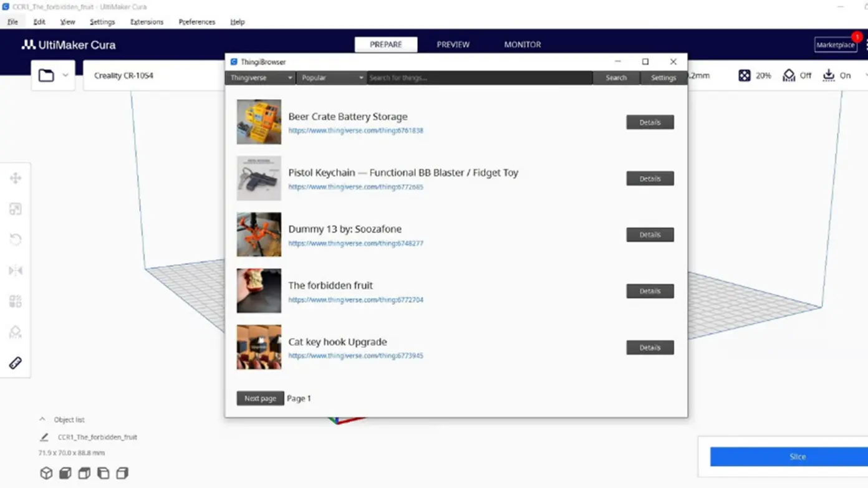Switch to top view cube icon
Screen dimensions: 868x488
pyautogui.click(x=84, y=473)
